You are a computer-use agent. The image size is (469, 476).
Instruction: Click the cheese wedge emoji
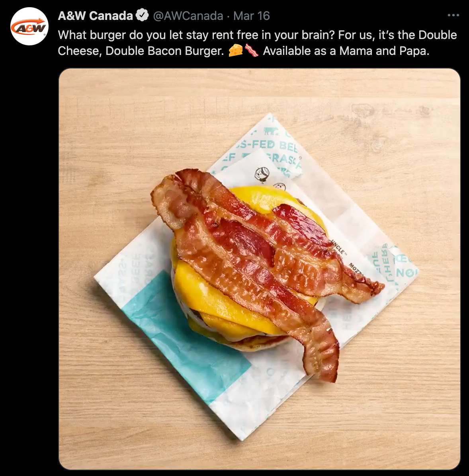[x=236, y=51]
